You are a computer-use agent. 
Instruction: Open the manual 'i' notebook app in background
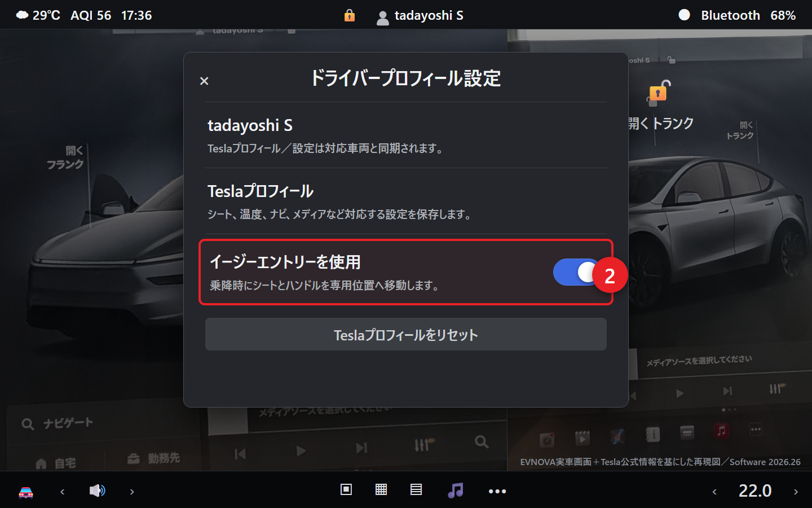pos(652,435)
